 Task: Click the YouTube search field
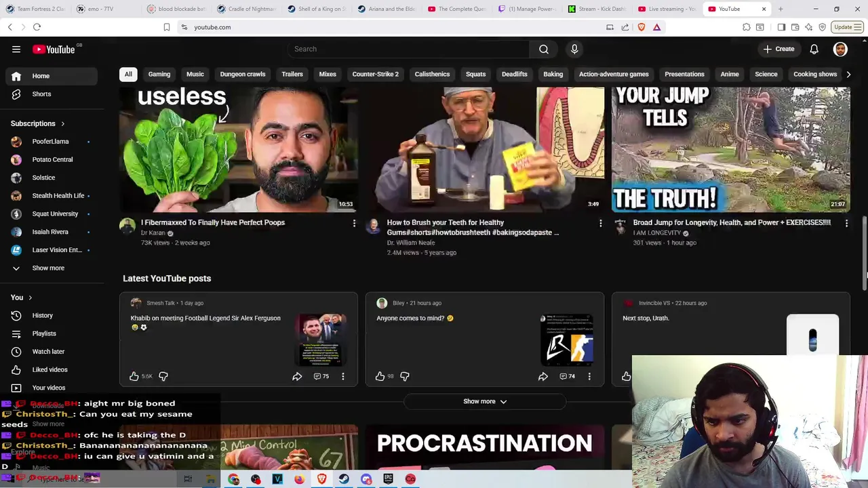tap(408, 49)
